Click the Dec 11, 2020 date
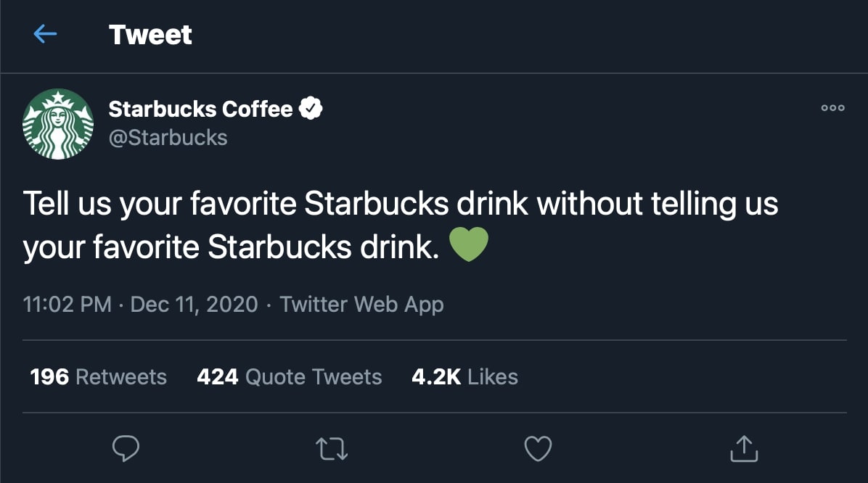868x483 pixels. [x=194, y=304]
